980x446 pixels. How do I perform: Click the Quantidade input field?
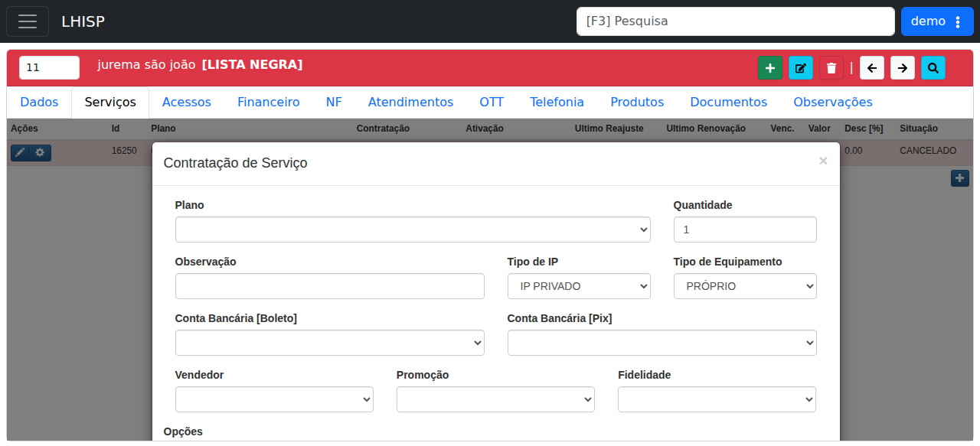click(745, 230)
